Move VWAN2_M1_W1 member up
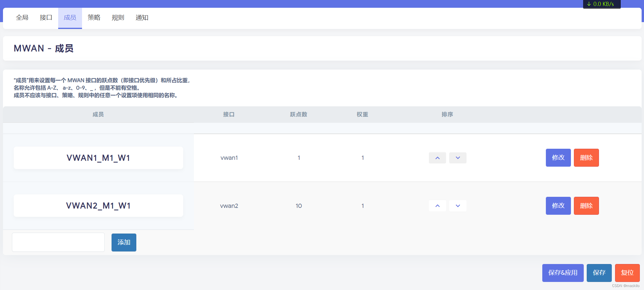This screenshot has height=290, width=644. [x=437, y=206]
